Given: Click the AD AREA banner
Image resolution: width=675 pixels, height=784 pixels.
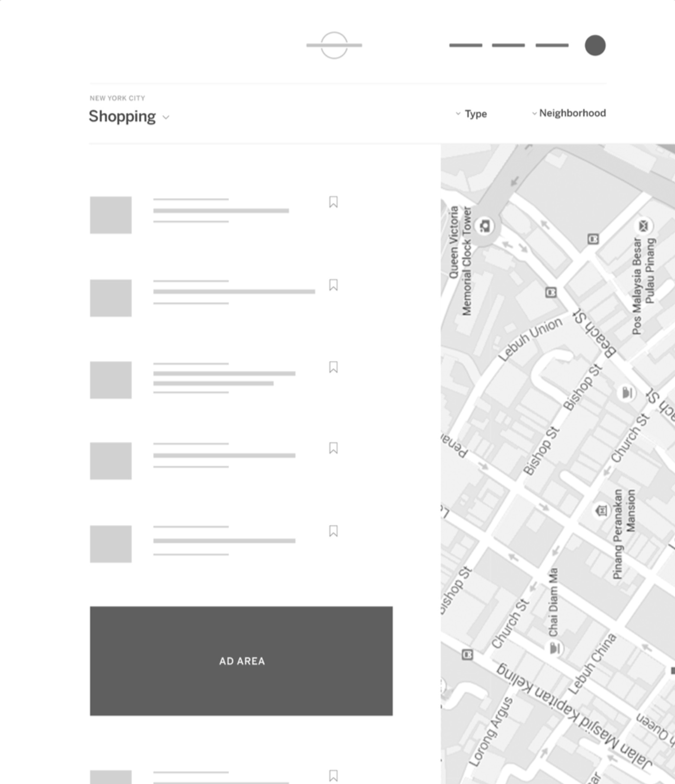Looking at the screenshot, I should point(241,661).
